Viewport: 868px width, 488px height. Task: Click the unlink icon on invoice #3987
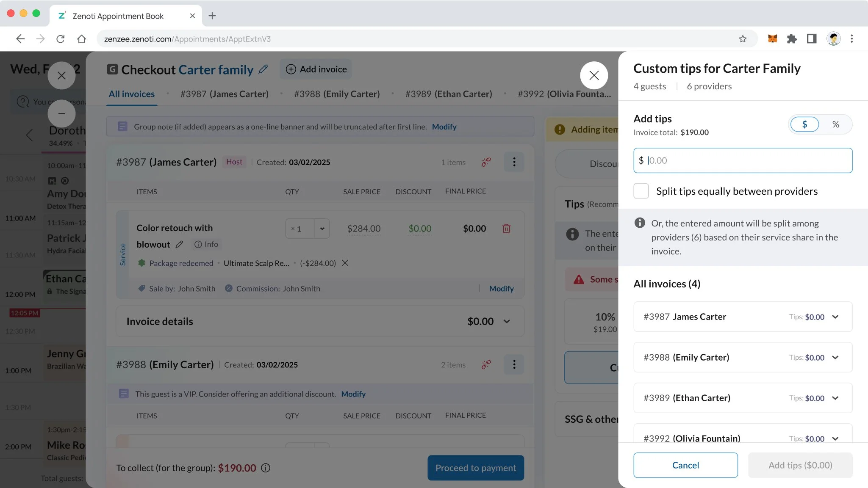pyautogui.click(x=486, y=162)
